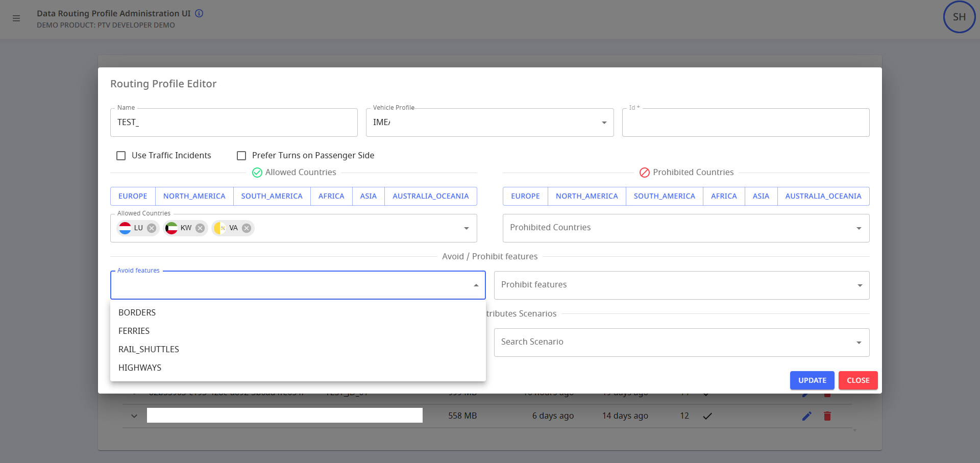This screenshot has height=463, width=980.
Task: Click the UPDATE button
Action: point(812,380)
